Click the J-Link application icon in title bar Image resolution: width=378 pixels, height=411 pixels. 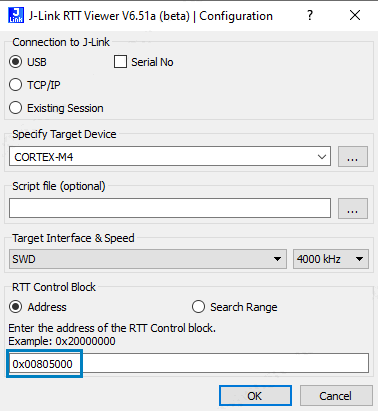coord(16,15)
